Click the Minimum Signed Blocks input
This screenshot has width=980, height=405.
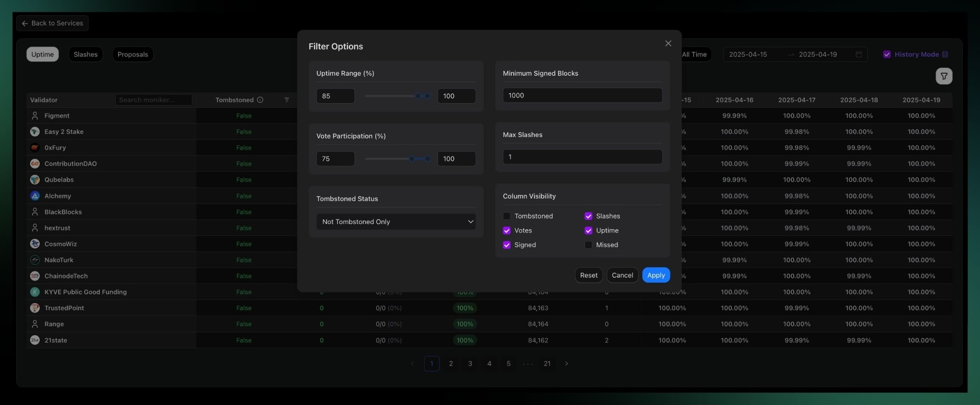(x=583, y=95)
